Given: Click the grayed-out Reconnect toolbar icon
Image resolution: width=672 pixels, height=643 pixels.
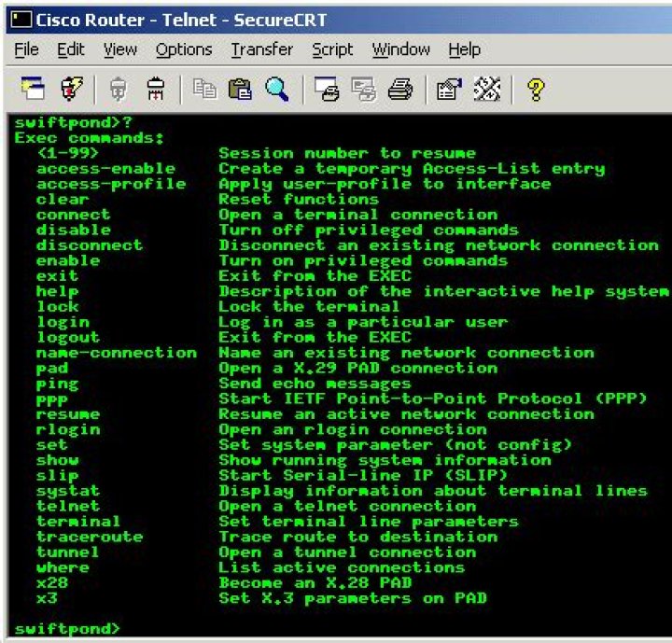Looking at the screenshot, I should tap(119, 90).
